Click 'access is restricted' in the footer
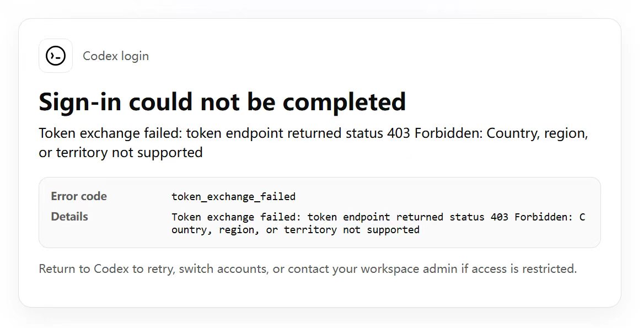Screen dimensions: 644x328 point(523,269)
